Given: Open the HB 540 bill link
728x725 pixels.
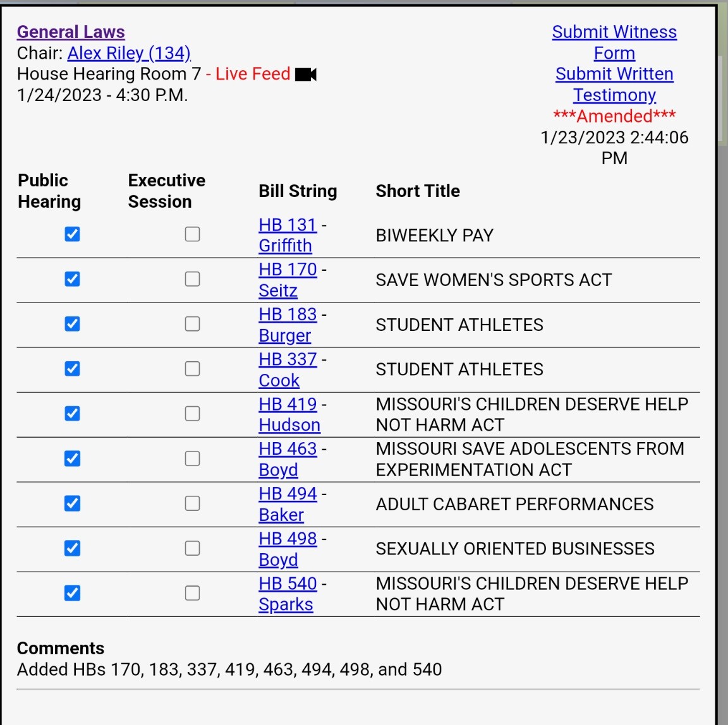Looking at the screenshot, I should 288,584.
